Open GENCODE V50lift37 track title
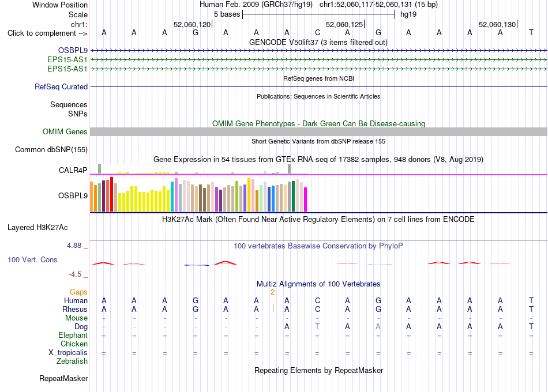The image size is (548, 392). (x=318, y=42)
